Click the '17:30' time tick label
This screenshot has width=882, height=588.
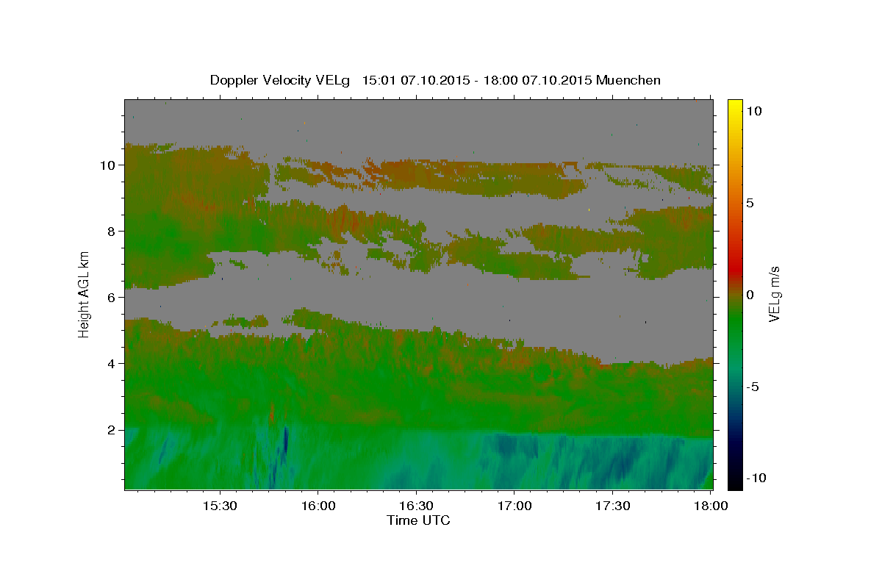[x=613, y=506]
